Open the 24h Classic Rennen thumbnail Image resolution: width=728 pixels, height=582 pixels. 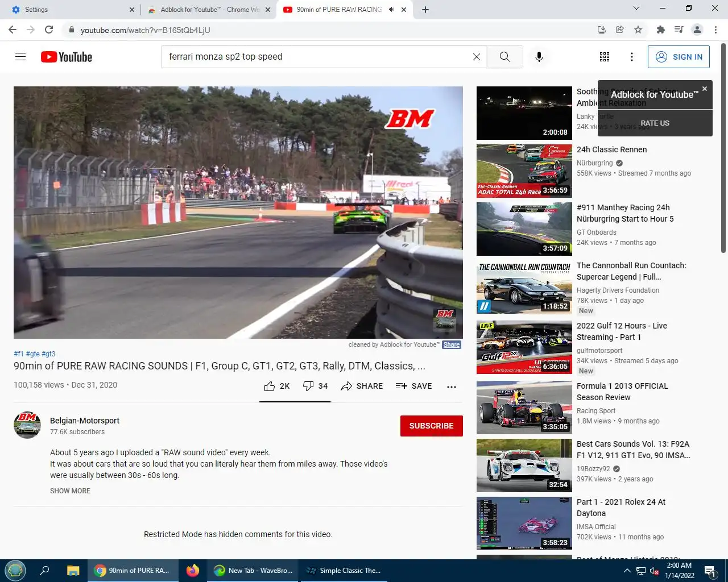[x=524, y=171]
